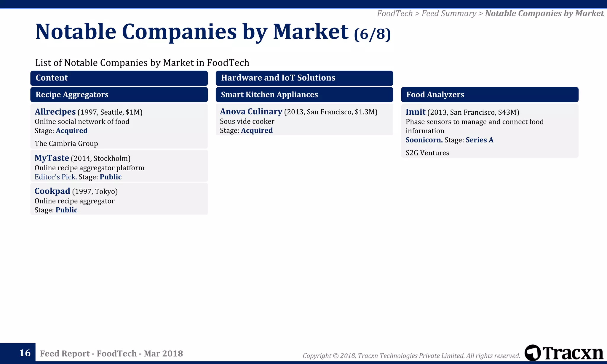The height and width of the screenshot is (364, 607).
Task: Click the Sous vide cooker description
Action: pyautogui.click(x=247, y=121)
